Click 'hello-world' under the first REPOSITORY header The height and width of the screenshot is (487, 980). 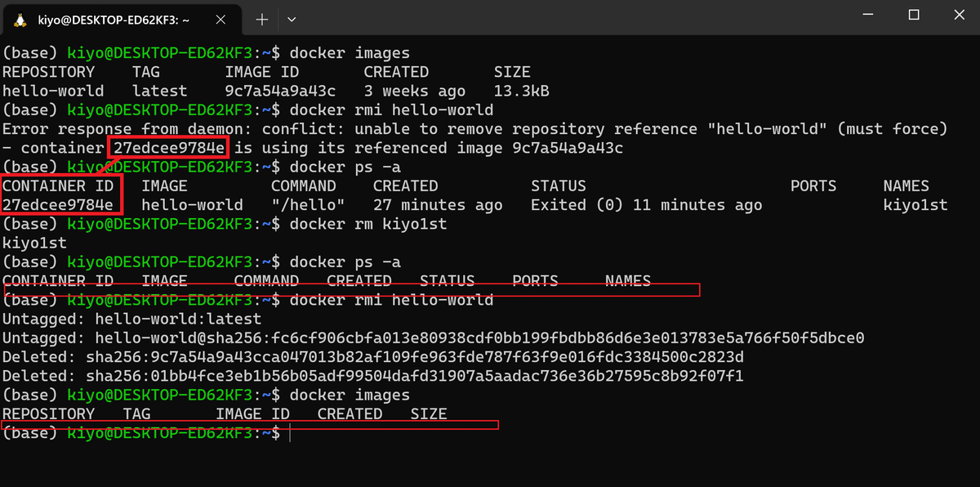[x=53, y=91]
